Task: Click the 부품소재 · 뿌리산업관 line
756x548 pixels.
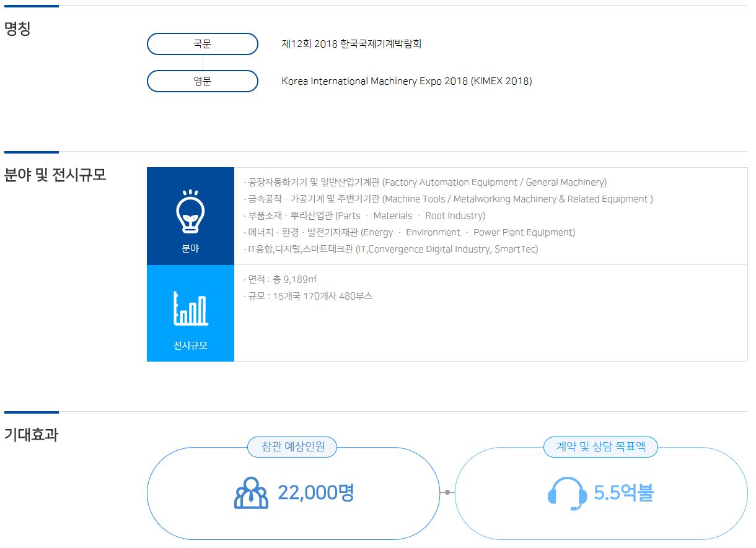Action: 364,215
